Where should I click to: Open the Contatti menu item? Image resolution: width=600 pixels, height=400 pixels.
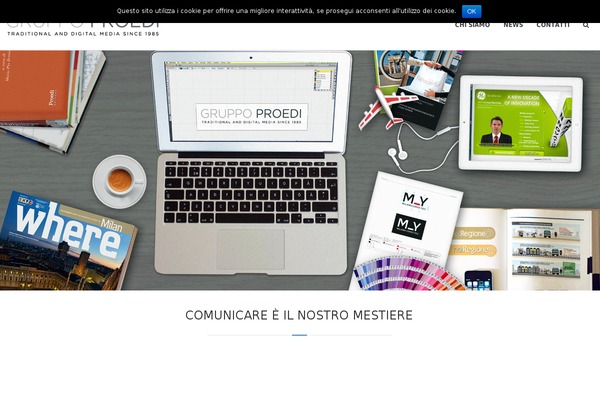(x=553, y=25)
